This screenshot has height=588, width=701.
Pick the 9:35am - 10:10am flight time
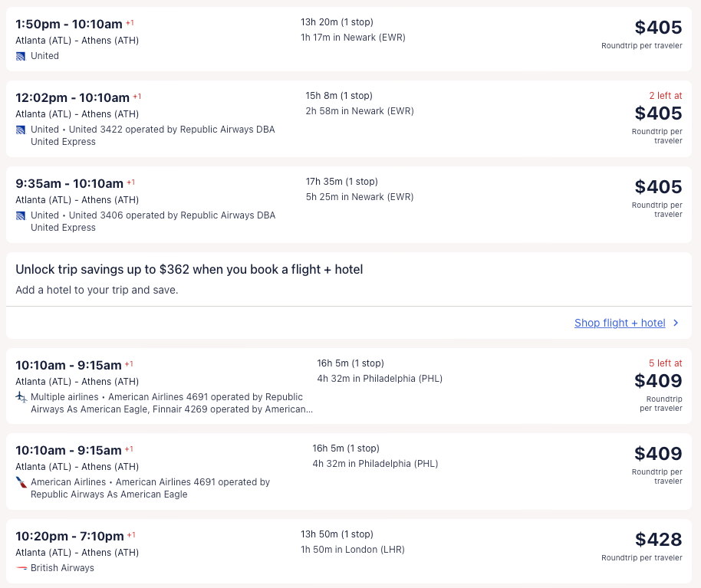pyautogui.click(x=69, y=184)
